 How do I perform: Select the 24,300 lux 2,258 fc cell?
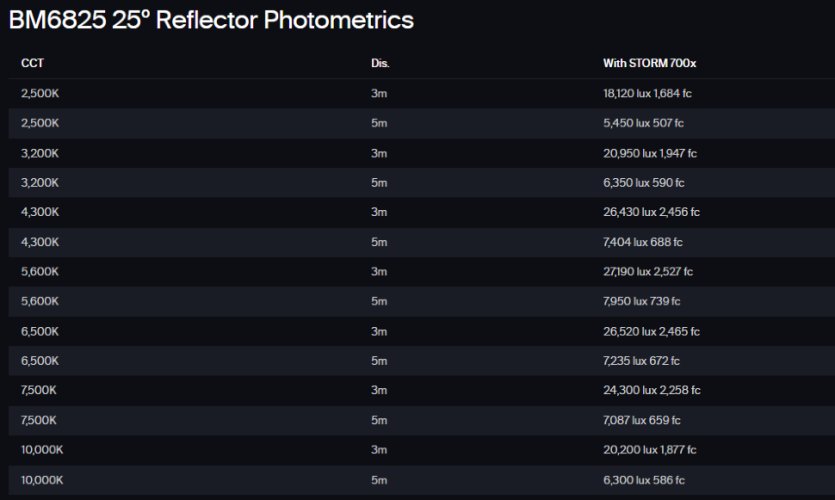pyautogui.click(x=651, y=390)
